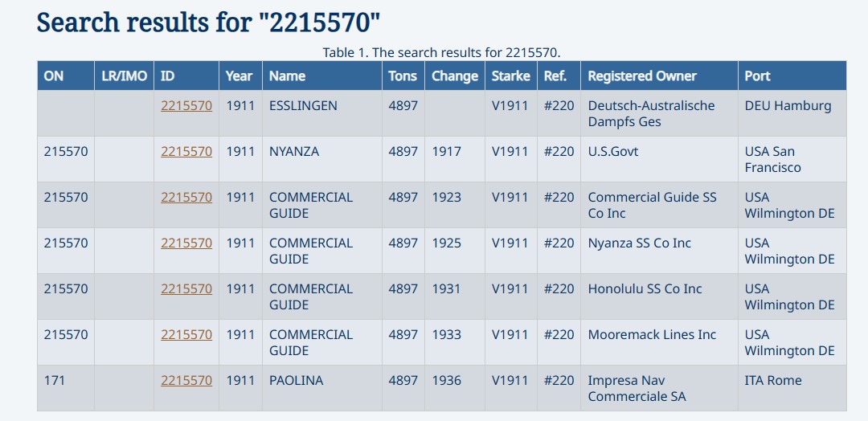Screen dimensions: 868x421
Task: Click the Year column header
Action: [x=240, y=76]
